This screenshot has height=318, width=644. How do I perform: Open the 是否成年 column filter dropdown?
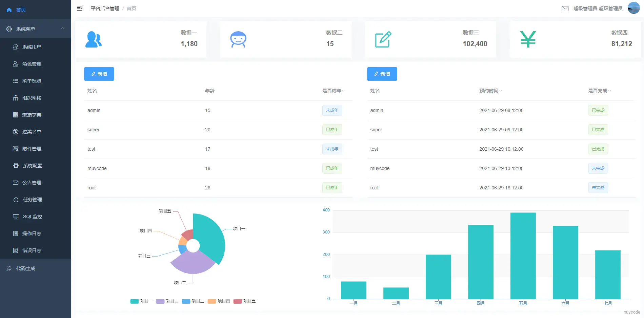click(343, 91)
